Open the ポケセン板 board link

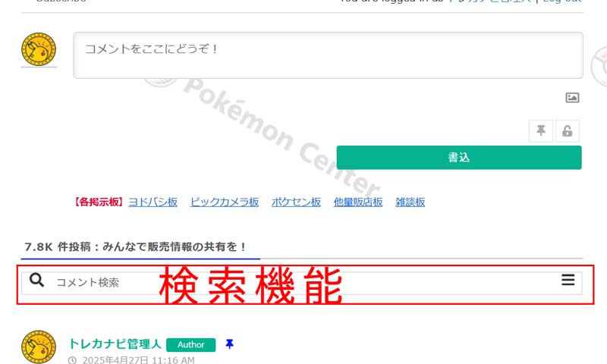[x=296, y=202]
